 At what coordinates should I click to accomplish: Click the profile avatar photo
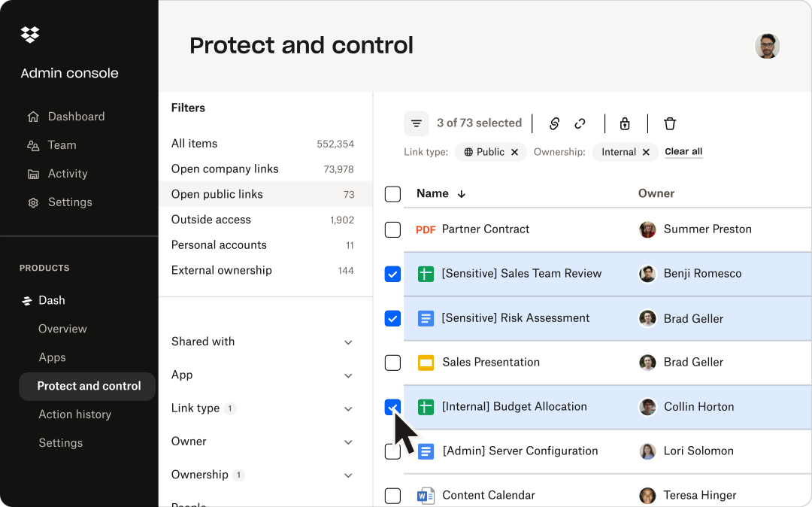(767, 46)
